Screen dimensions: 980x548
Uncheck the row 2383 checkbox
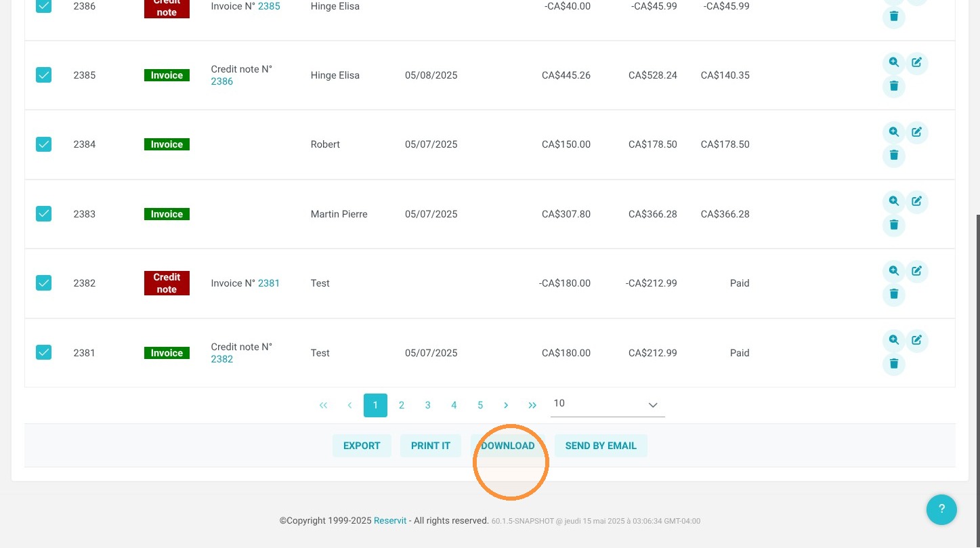43,214
